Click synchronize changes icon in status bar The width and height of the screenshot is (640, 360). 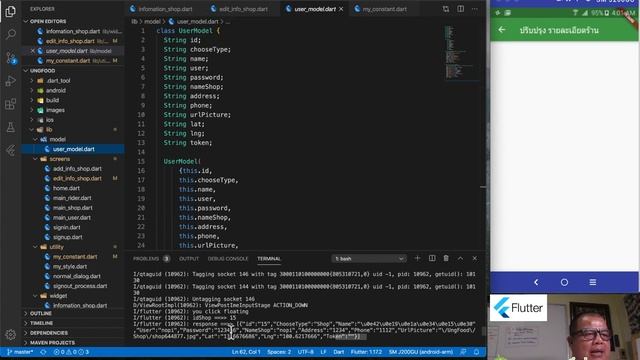point(43,352)
